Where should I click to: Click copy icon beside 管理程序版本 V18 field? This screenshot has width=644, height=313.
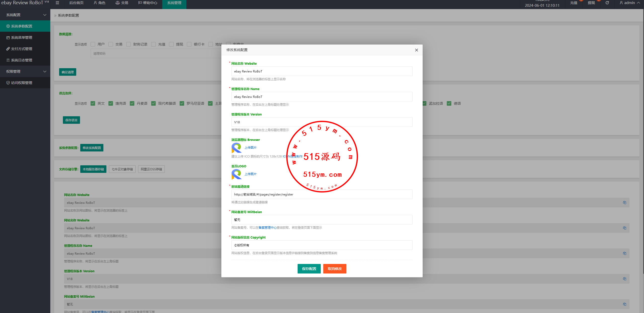point(624,279)
